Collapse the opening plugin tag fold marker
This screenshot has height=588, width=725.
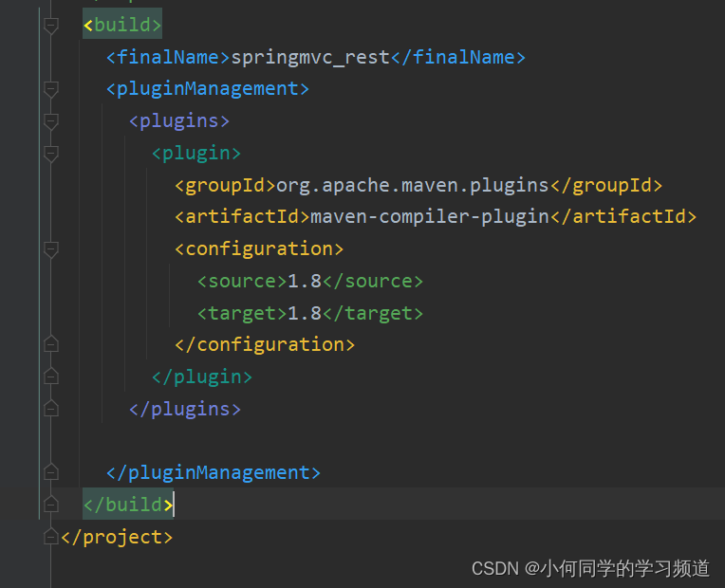tap(51, 154)
